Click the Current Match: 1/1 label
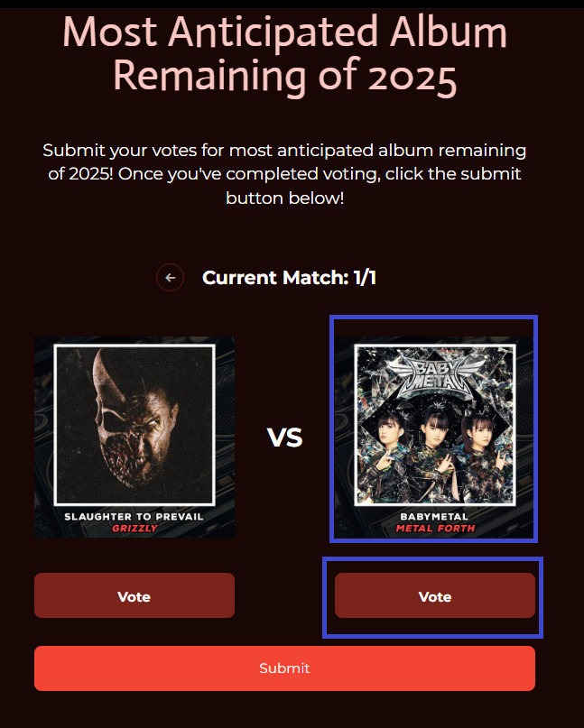Viewport: 584px width, 728px height. pyautogui.click(x=289, y=278)
